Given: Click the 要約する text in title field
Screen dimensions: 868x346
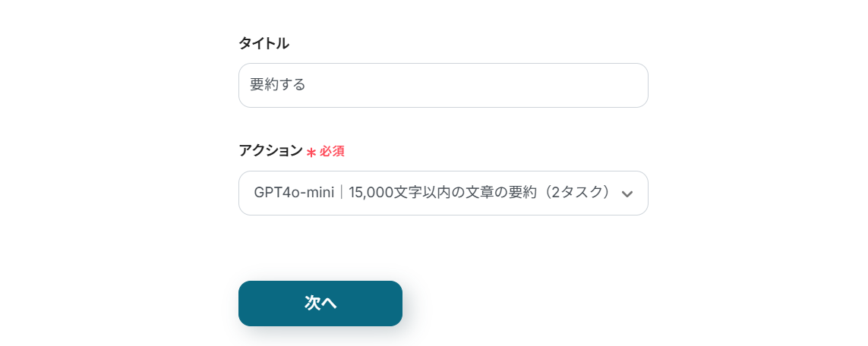Looking at the screenshot, I should pyautogui.click(x=278, y=85).
